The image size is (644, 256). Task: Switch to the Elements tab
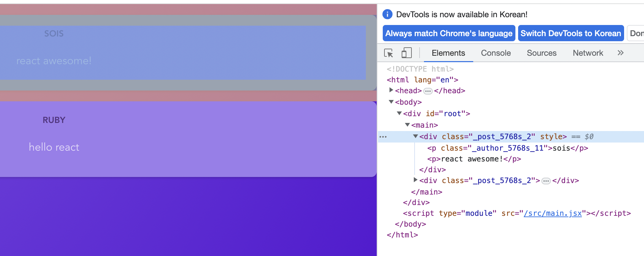point(448,53)
